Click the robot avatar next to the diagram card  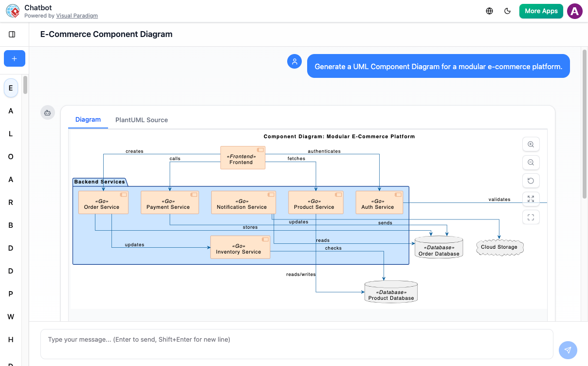click(x=47, y=112)
